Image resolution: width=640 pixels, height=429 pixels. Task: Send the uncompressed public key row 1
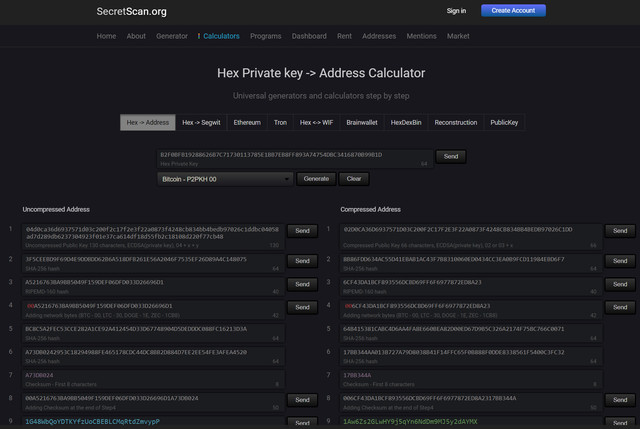click(302, 231)
